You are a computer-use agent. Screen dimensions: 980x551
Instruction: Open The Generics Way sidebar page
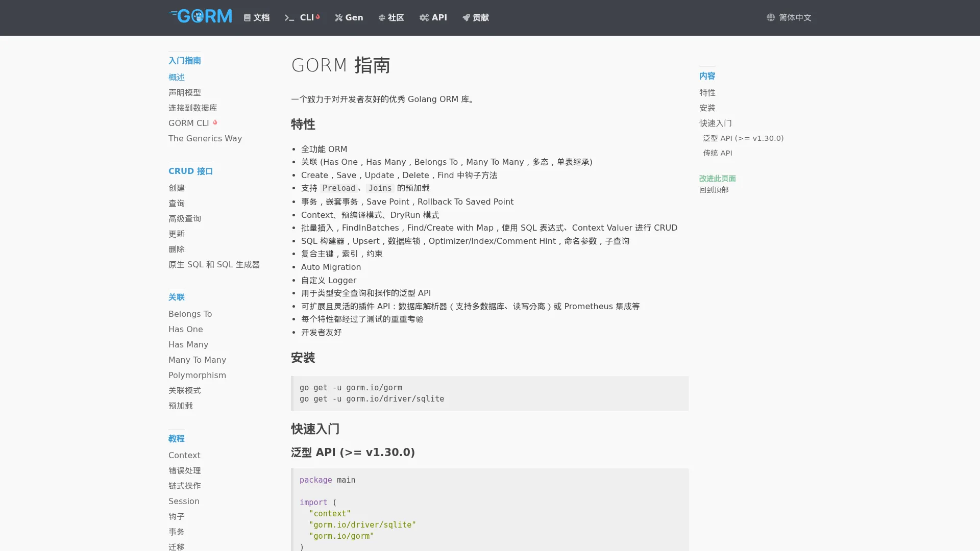(x=205, y=138)
